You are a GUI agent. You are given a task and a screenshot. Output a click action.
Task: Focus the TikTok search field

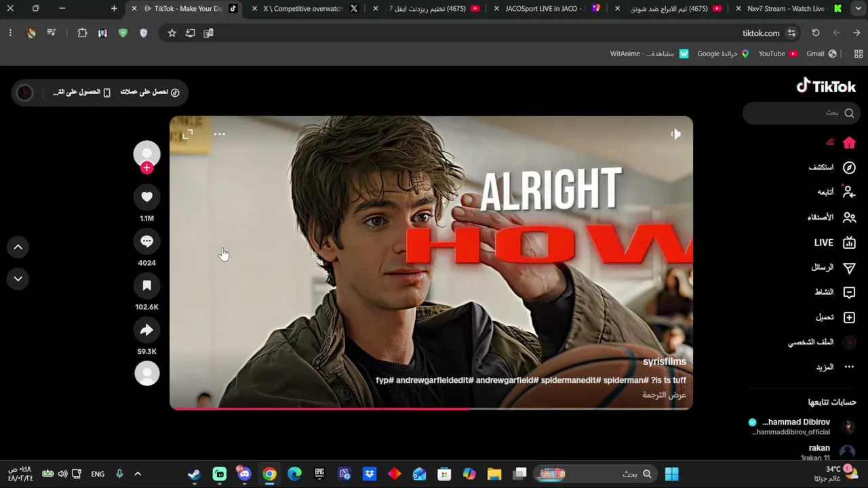[802, 113]
